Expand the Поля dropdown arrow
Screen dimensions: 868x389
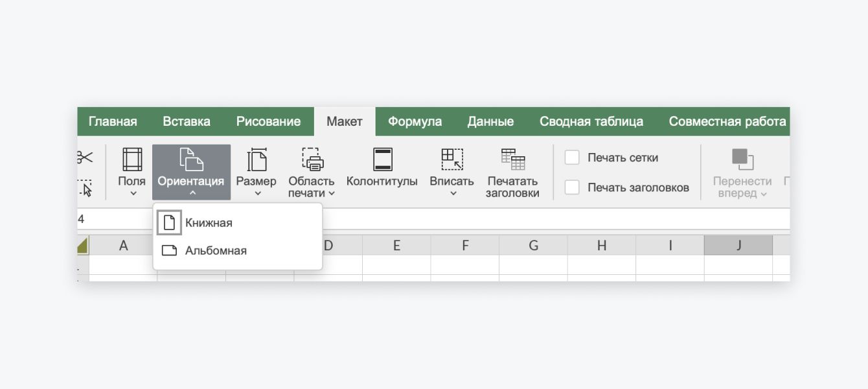[x=132, y=193]
